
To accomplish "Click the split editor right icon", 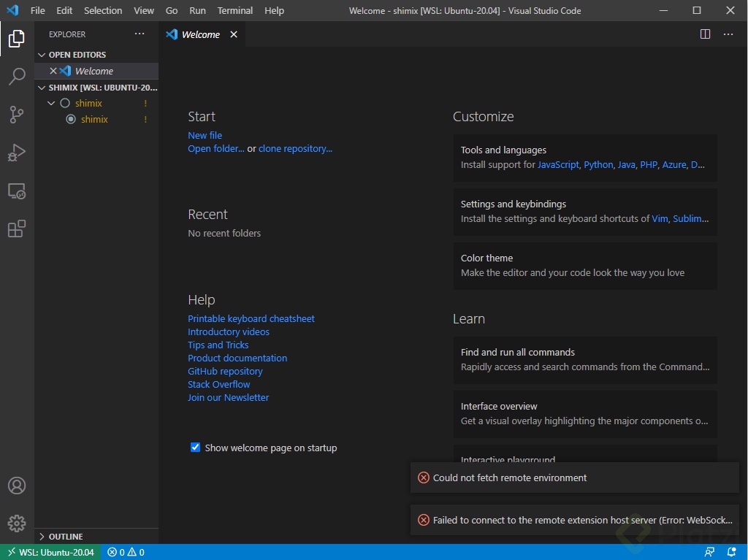I will tap(705, 34).
